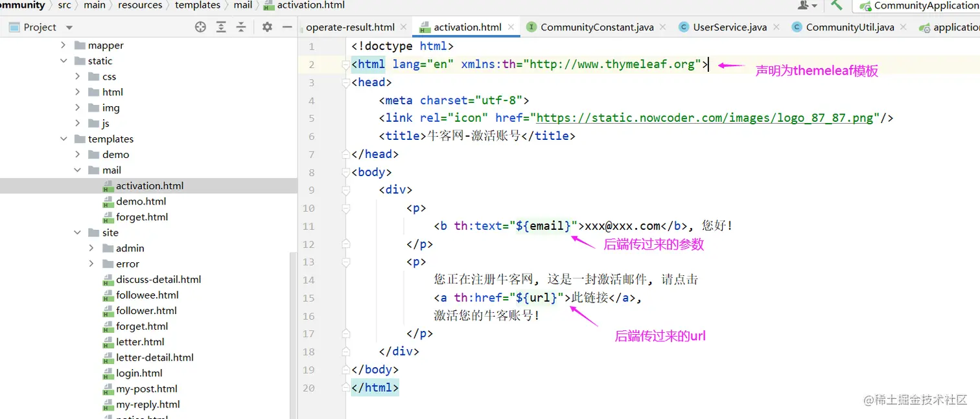Viewport: 980px width, 419px height.
Task: Expand the mapper folder
Action: coord(63,45)
